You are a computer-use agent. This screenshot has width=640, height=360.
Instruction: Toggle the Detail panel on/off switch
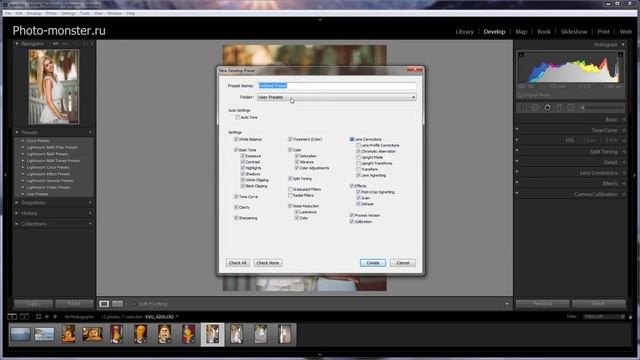click(x=517, y=161)
